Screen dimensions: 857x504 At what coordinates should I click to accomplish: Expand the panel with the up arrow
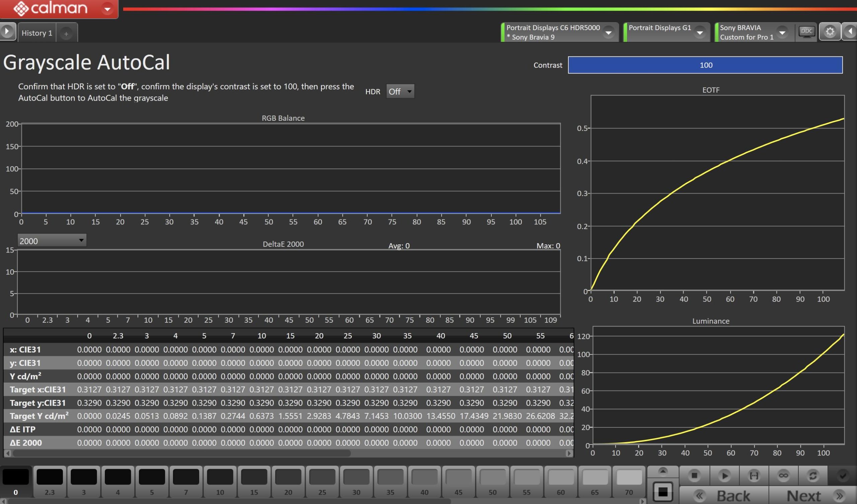click(663, 471)
